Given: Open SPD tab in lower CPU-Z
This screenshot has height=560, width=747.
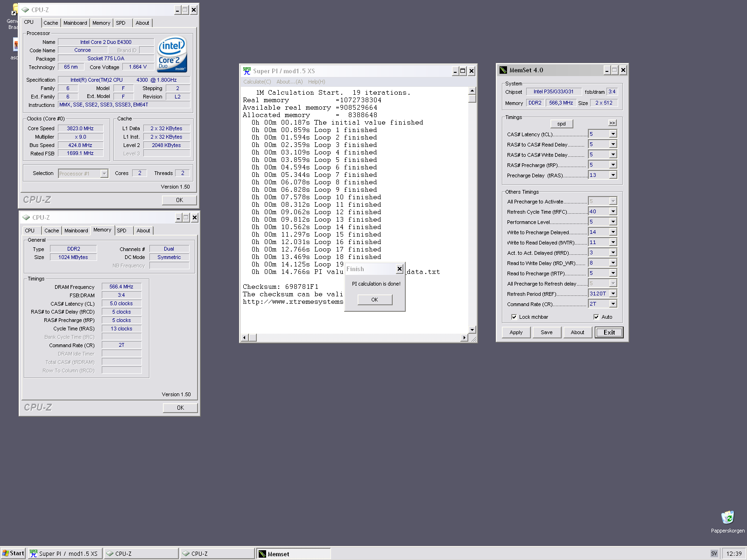Looking at the screenshot, I should tap(122, 231).
